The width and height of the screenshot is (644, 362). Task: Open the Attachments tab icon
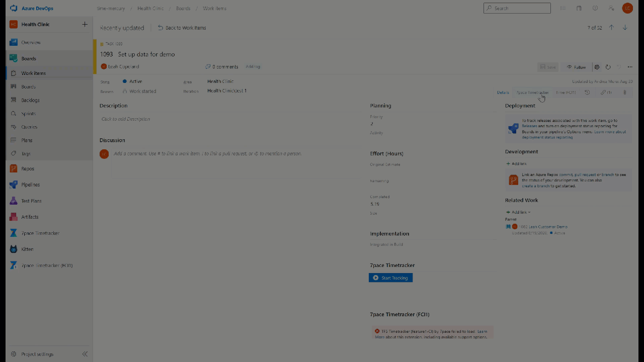pyautogui.click(x=625, y=93)
